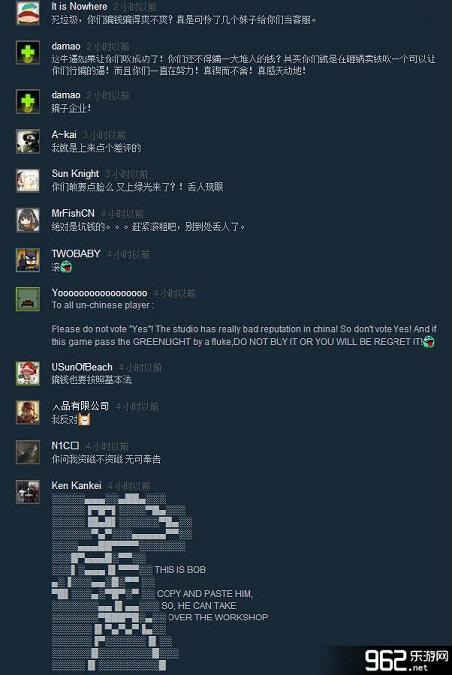Click the Bob skeleton ASCII art
This screenshot has height=675, width=452.
pyautogui.click(x=122, y=582)
